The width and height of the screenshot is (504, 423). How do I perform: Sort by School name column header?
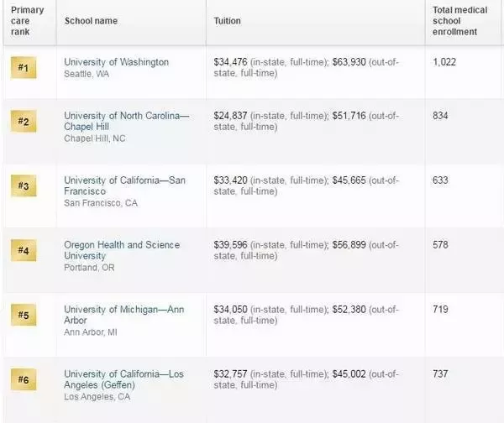(91, 21)
